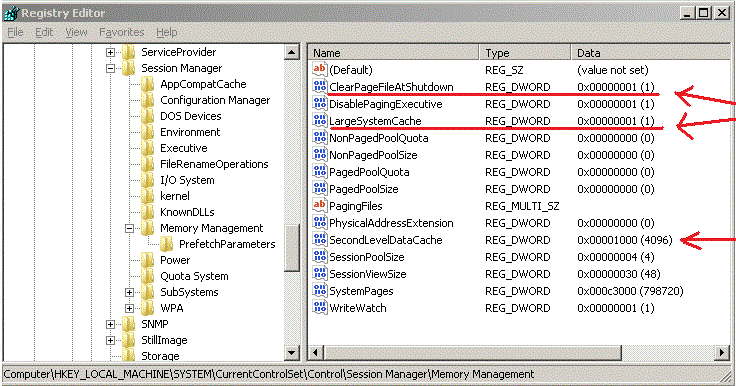This screenshot has width=736, height=386.
Task: Expand the SNMP key
Action: pyautogui.click(x=110, y=324)
